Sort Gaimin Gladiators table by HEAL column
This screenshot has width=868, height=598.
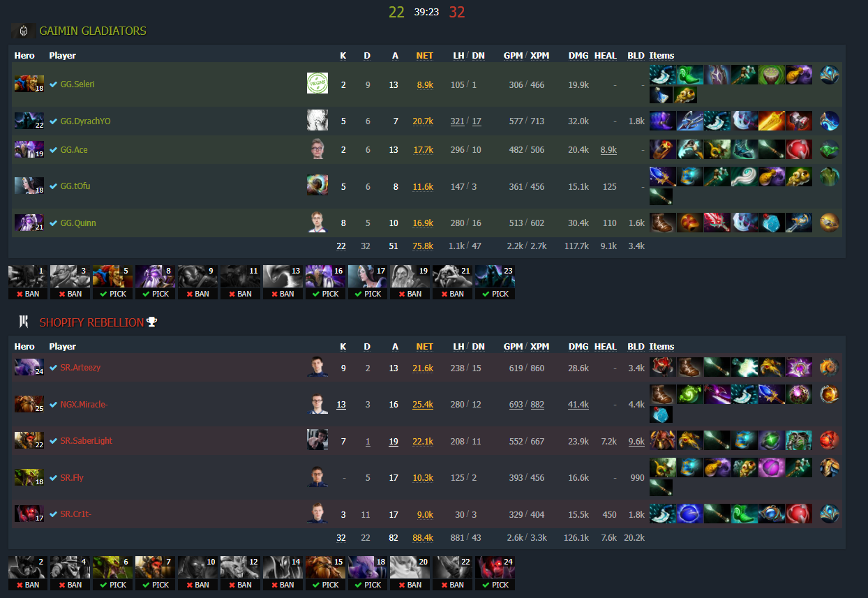(606, 55)
